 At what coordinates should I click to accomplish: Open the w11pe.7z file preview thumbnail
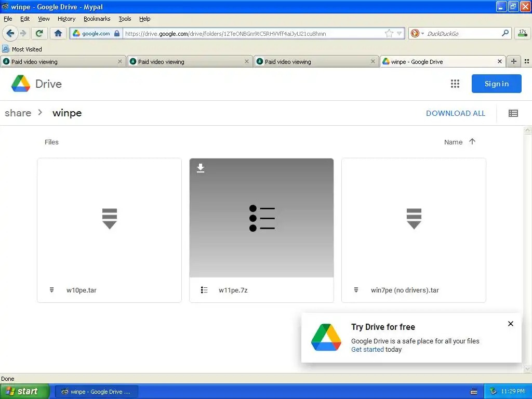tap(262, 218)
